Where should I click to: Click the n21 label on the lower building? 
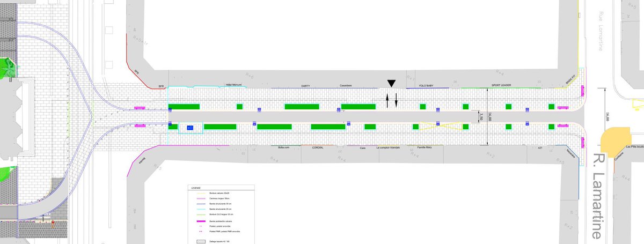tap(540, 147)
